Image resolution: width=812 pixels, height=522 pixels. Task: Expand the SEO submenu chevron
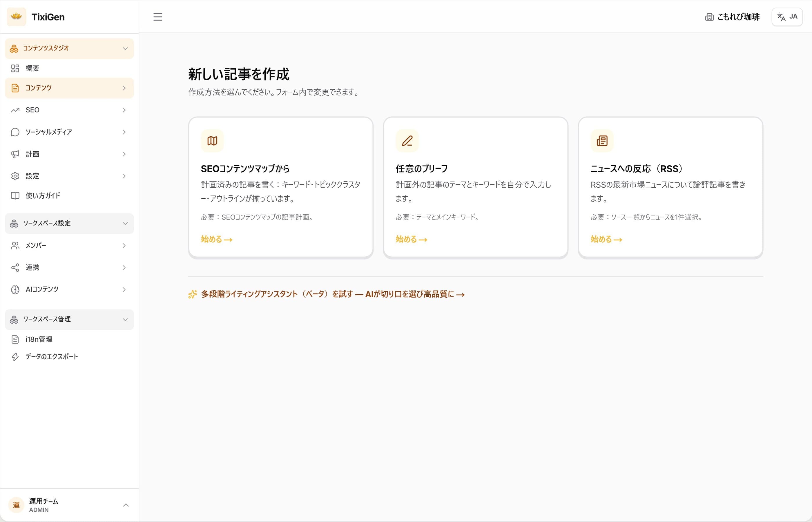[x=124, y=110]
